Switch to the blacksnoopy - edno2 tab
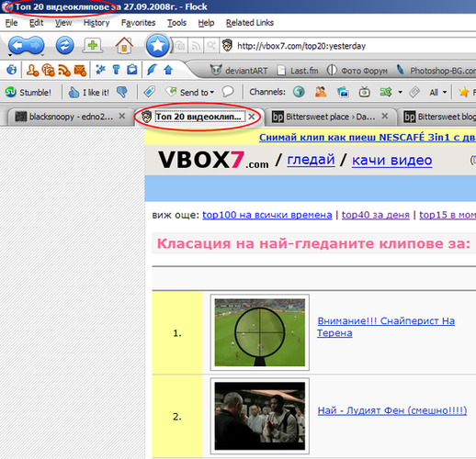 (x=71, y=117)
